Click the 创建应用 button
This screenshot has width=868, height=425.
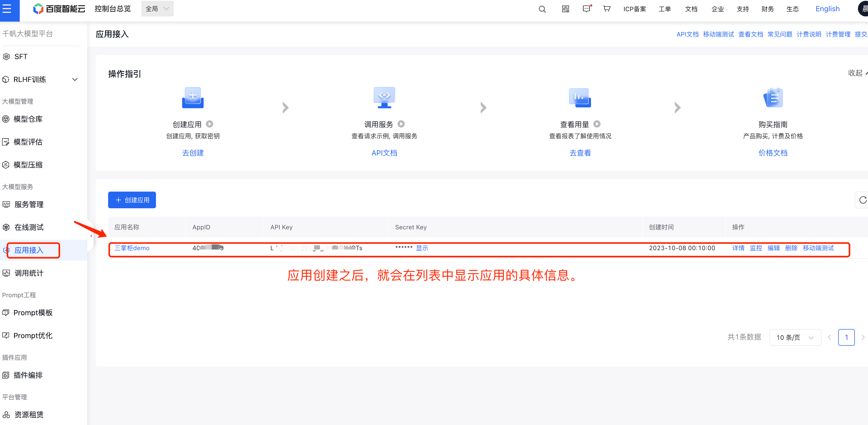pos(132,200)
